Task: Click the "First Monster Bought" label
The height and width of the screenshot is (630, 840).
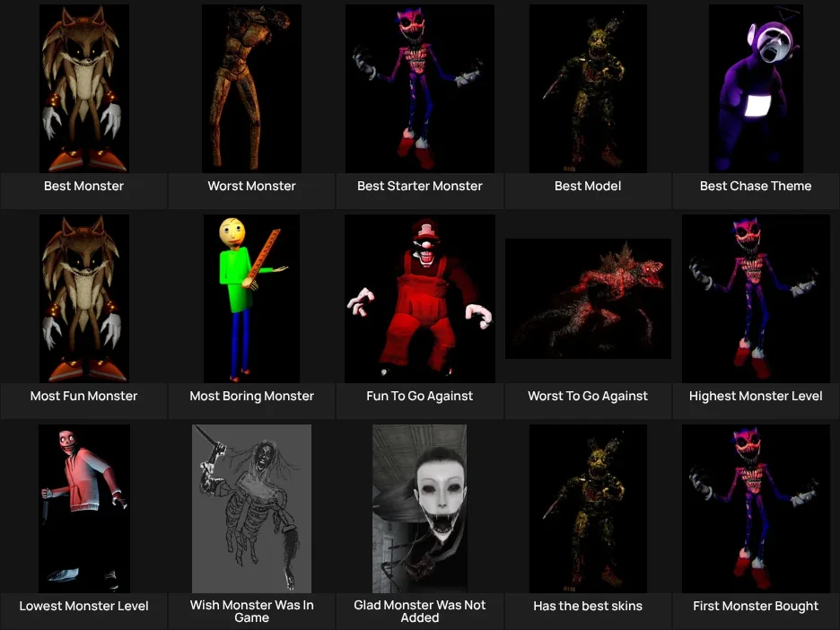Action: point(756,606)
